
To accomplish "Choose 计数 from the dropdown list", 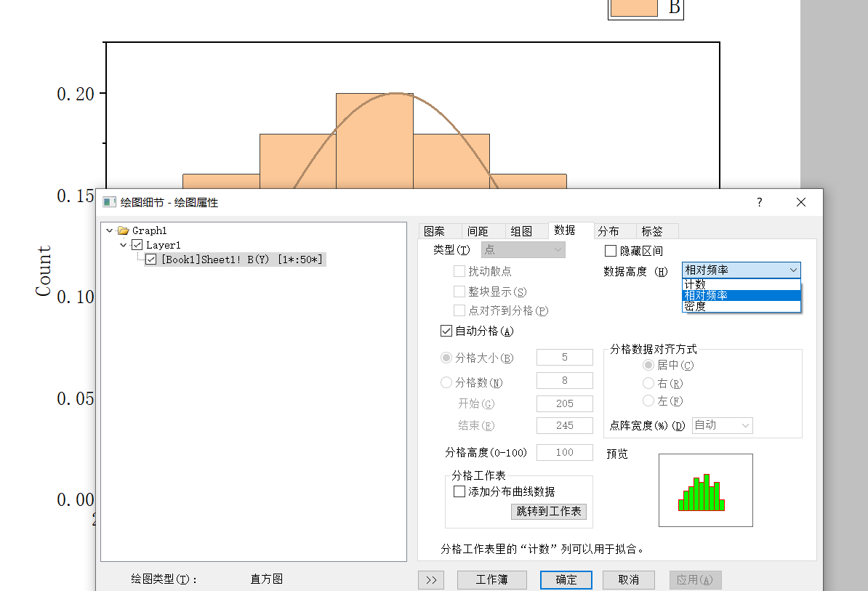I will [x=742, y=284].
